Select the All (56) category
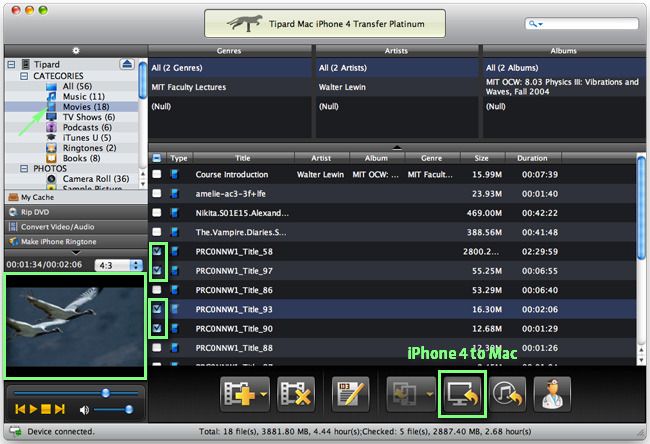Image resolution: width=650 pixels, height=444 pixels. [x=77, y=86]
